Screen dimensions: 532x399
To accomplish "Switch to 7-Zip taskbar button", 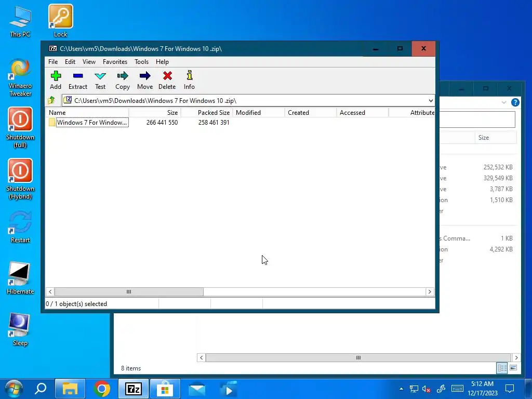I will 134,389.
